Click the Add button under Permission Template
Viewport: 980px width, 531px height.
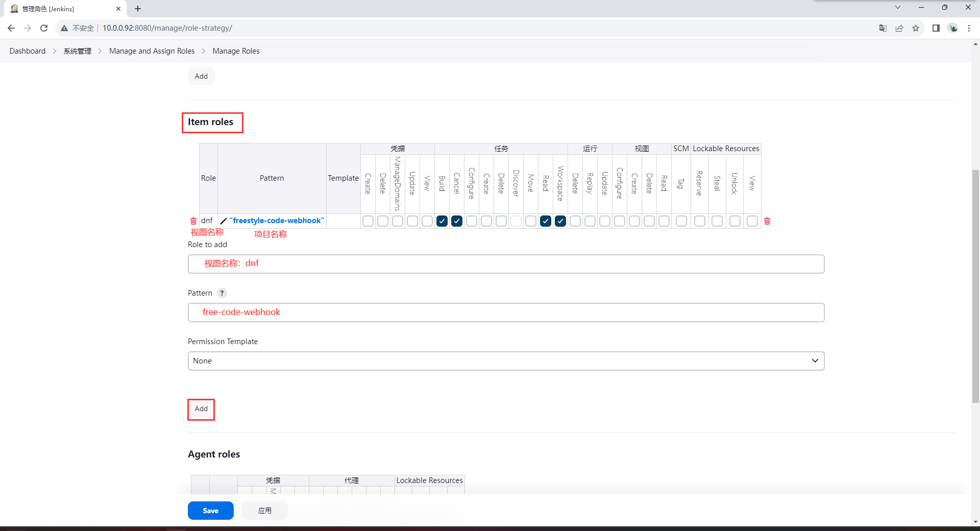(201, 409)
